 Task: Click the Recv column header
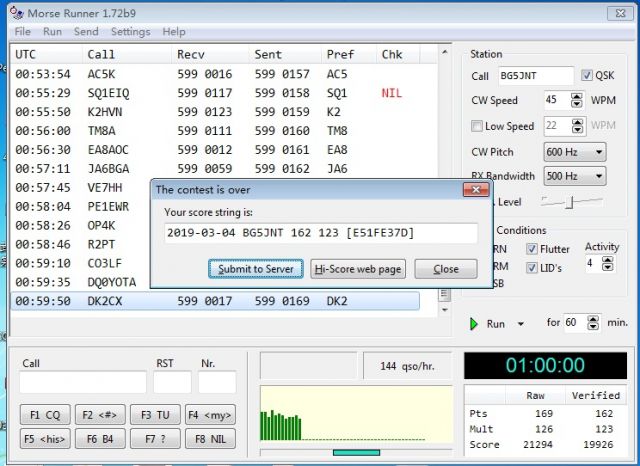pos(210,54)
